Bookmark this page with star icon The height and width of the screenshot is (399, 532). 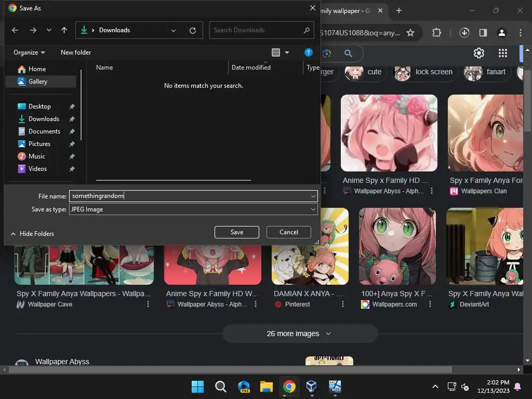410,33
